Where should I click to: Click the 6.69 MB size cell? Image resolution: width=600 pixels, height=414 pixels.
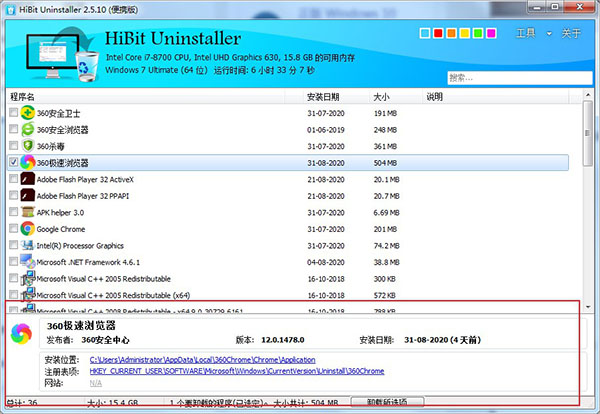[x=386, y=212]
